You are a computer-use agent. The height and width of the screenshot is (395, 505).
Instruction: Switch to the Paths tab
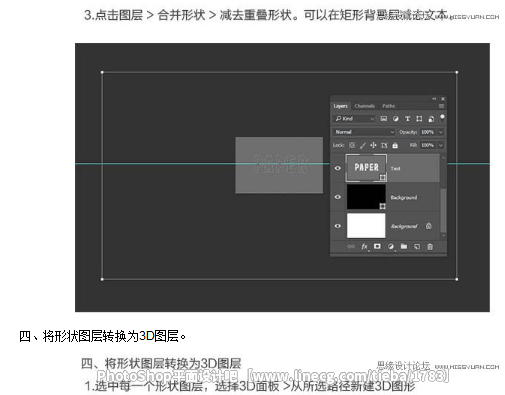pos(388,106)
